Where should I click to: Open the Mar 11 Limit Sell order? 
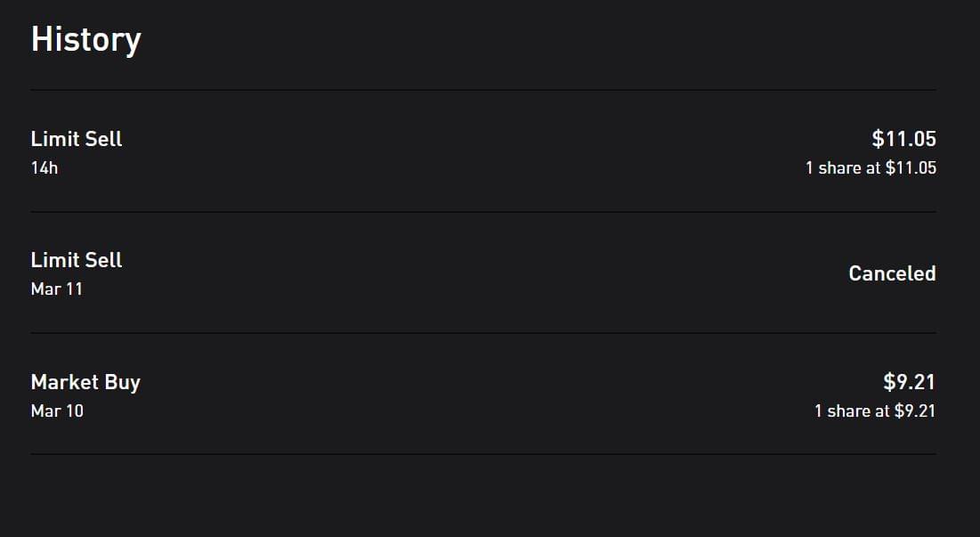(77, 260)
